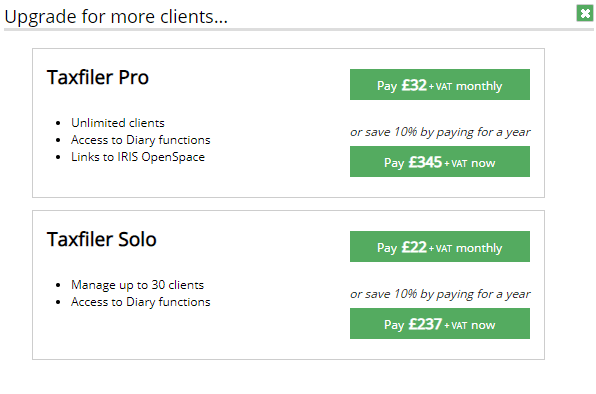The height and width of the screenshot is (394, 596).
Task: Click Pro's save 10% by paying yearly note
Action: click(440, 132)
